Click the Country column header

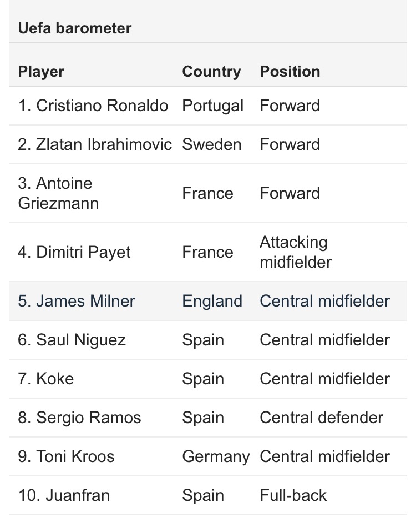tap(211, 72)
